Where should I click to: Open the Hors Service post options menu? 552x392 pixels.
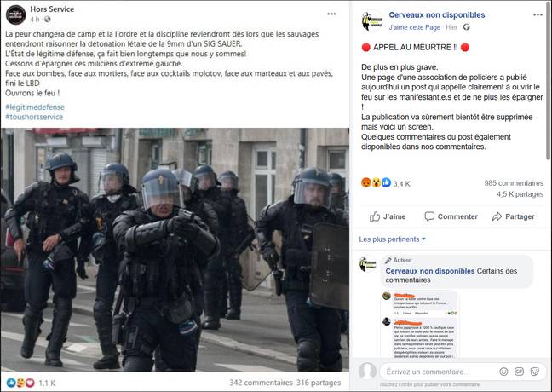coord(331,14)
